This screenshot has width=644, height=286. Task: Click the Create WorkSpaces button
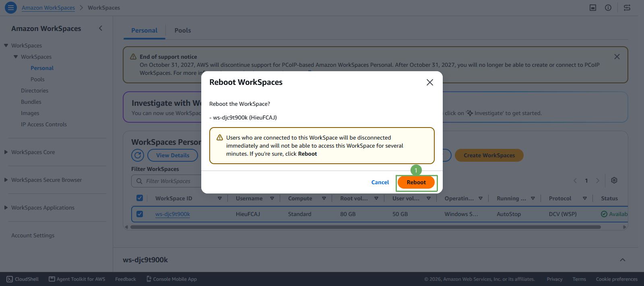(x=489, y=155)
